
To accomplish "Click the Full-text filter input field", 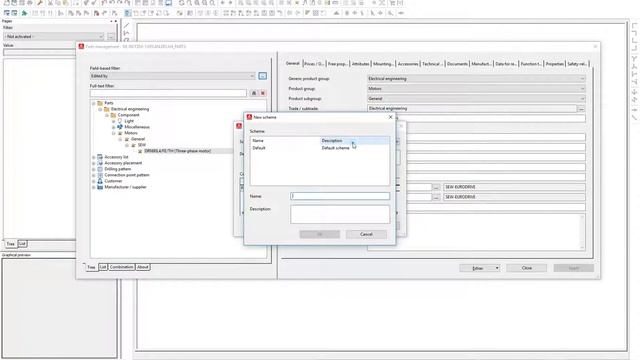I will tap(168, 93).
